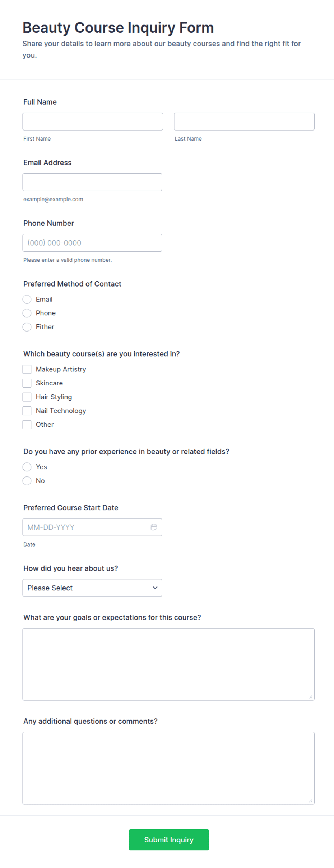Select the Either contact option
334x868 pixels.
point(27,327)
